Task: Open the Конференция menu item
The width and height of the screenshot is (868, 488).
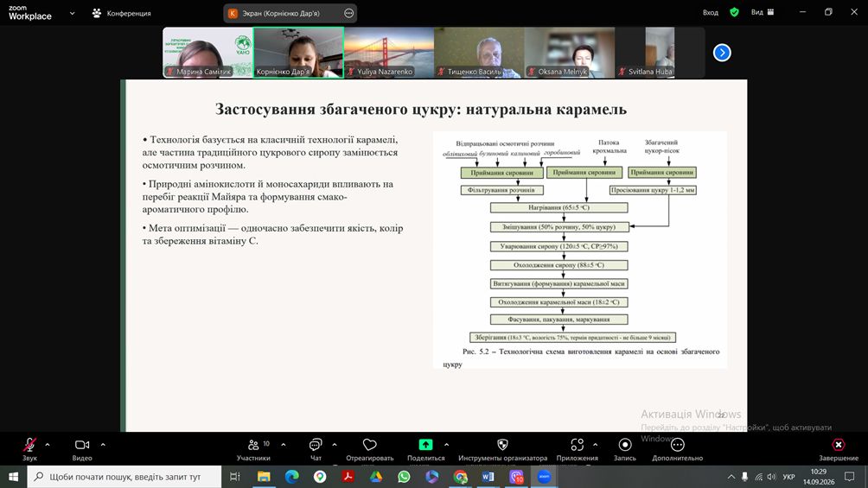Action: [x=121, y=13]
